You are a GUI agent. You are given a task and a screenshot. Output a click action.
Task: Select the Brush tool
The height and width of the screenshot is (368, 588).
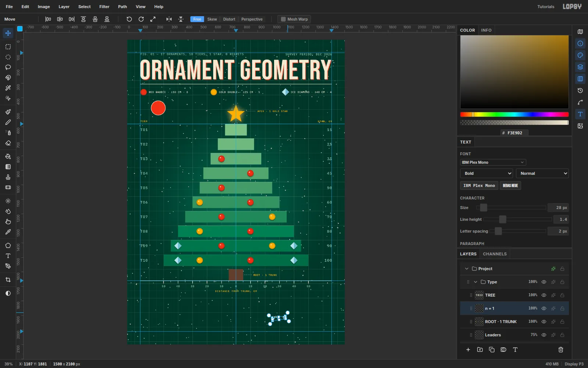click(8, 112)
